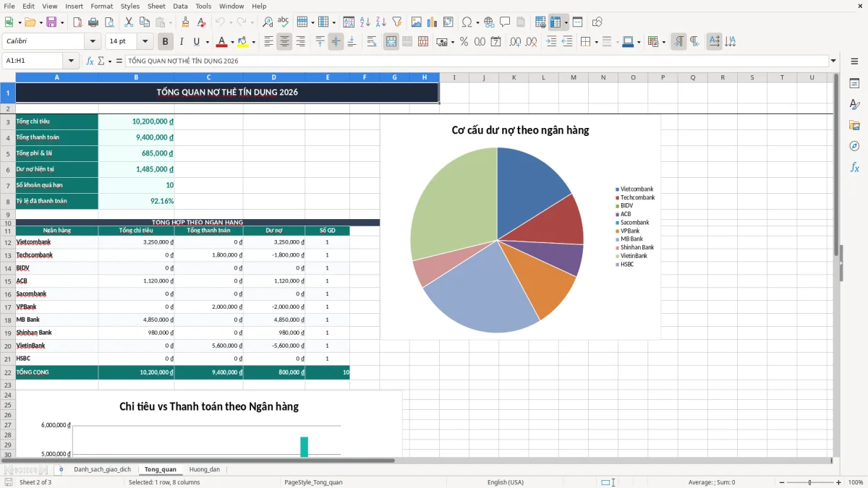The height and width of the screenshot is (488, 868).
Task: Open sidebar Gallery deck
Action: tap(854, 125)
